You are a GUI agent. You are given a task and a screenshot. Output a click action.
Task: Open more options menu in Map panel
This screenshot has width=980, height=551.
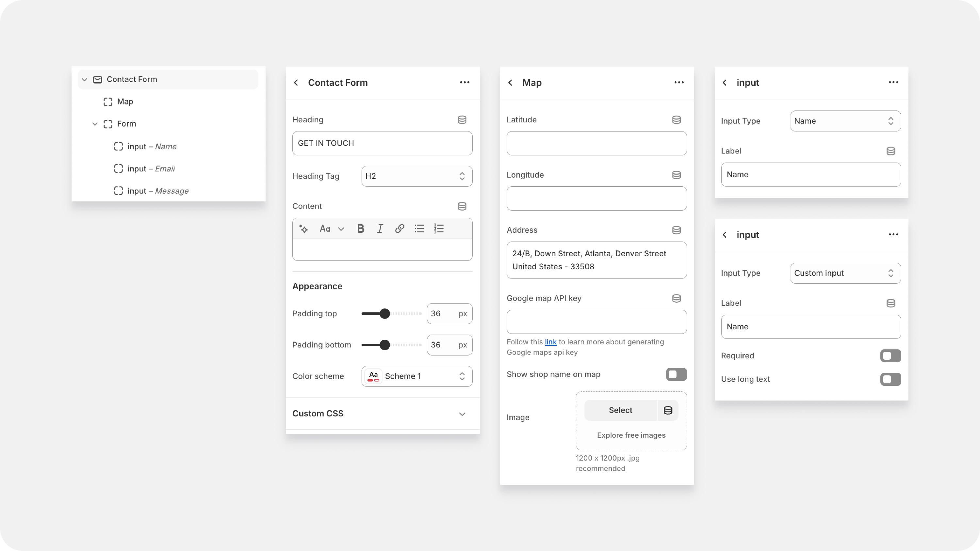point(679,83)
